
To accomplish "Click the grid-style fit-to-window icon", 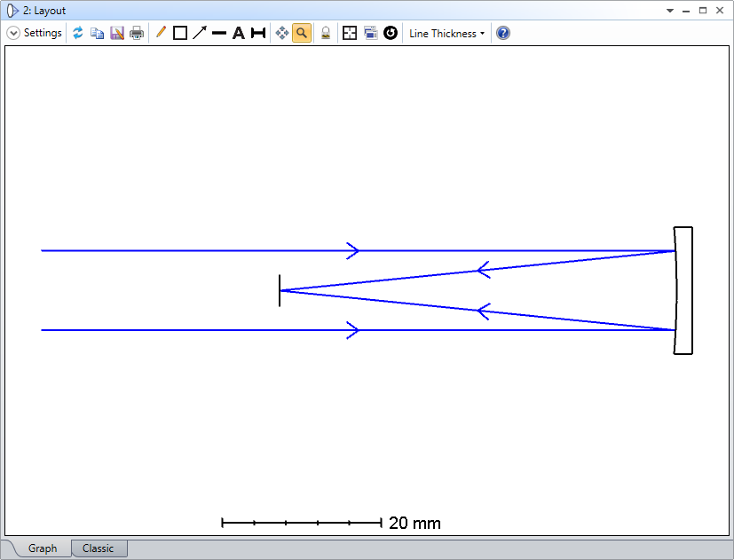I will pyautogui.click(x=350, y=33).
